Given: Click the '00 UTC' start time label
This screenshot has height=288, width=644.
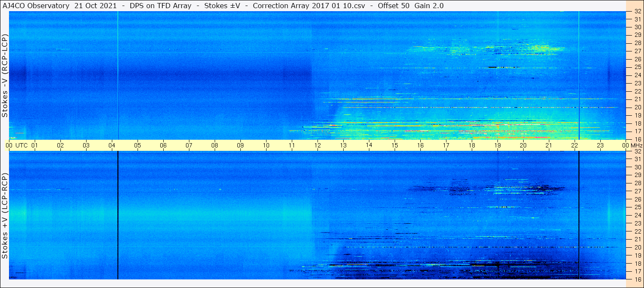Looking at the screenshot, I should (x=17, y=146).
